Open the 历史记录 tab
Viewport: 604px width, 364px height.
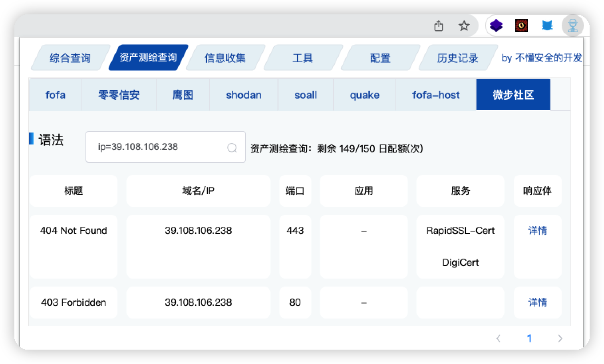(x=457, y=58)
